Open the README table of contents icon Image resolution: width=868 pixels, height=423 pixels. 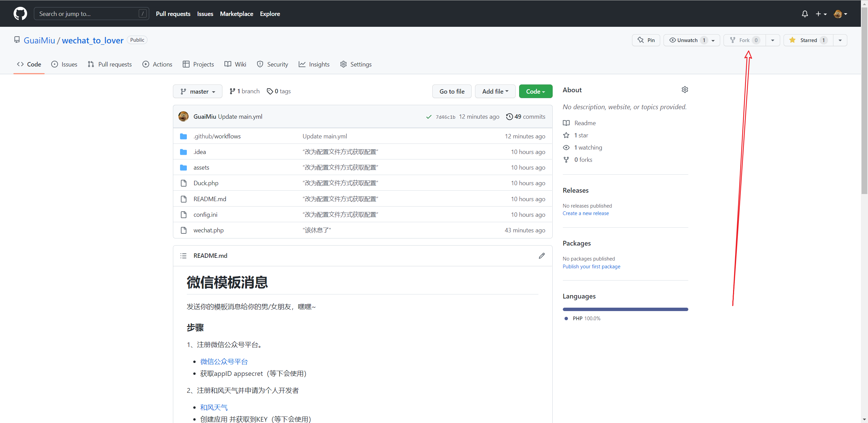(183, 256)
